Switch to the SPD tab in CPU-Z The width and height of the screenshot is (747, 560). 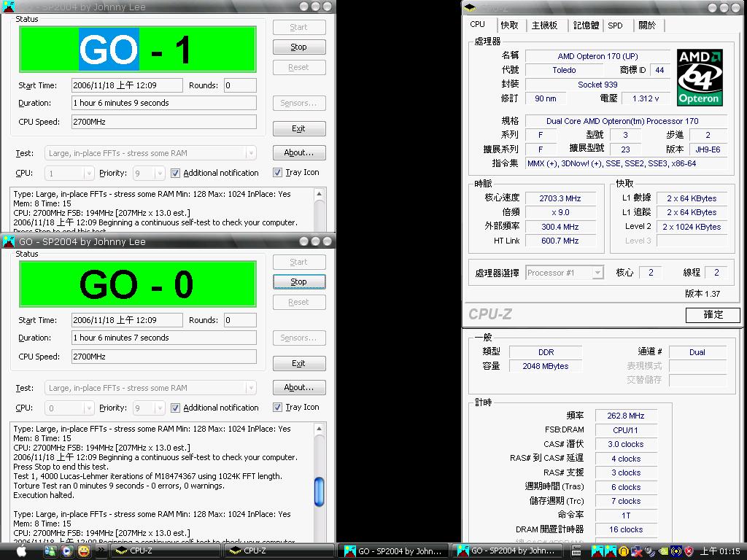coord(615,26)
